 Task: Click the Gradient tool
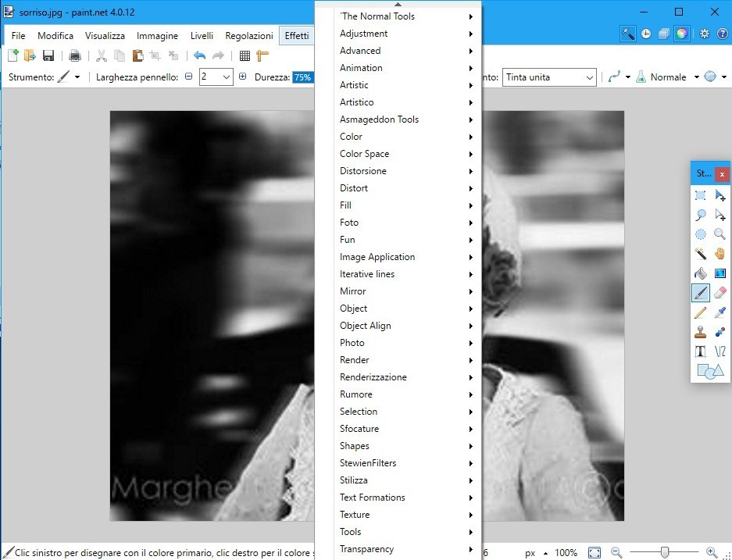[720, 273]
